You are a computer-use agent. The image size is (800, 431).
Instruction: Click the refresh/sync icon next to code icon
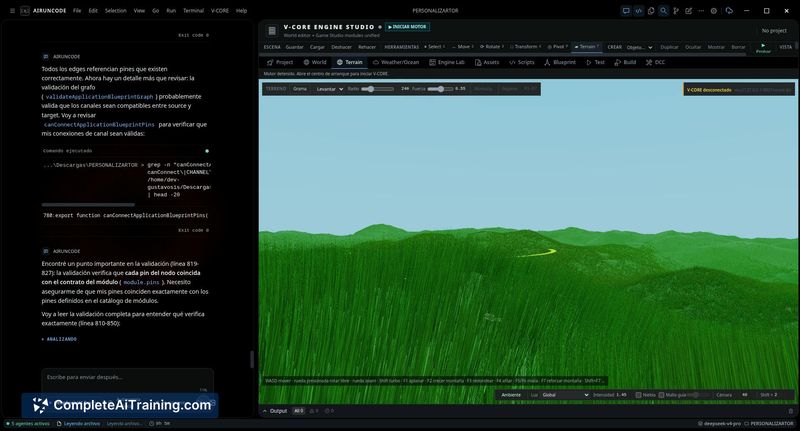coord(651,11)
